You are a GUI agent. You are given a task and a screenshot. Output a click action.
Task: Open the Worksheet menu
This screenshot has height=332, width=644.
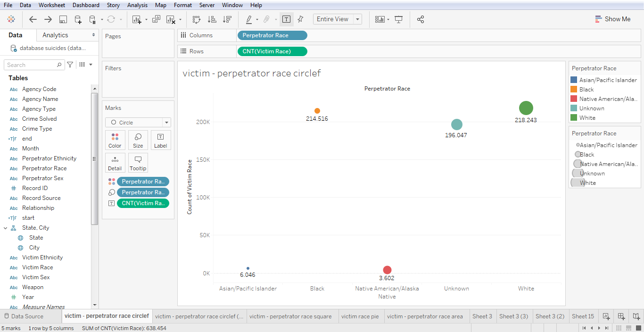[x=52, y=5]
